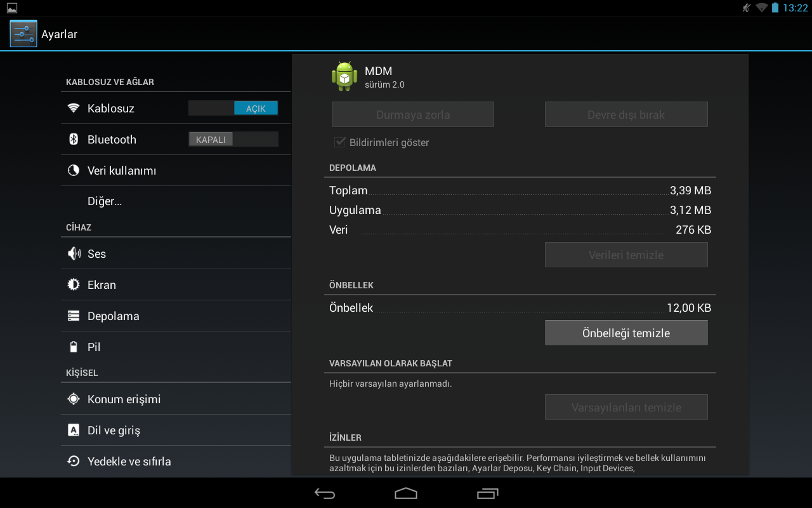812x508 pixels.
Task: Tap the Toplam 3,39 MB value
Action: [690, 190]
